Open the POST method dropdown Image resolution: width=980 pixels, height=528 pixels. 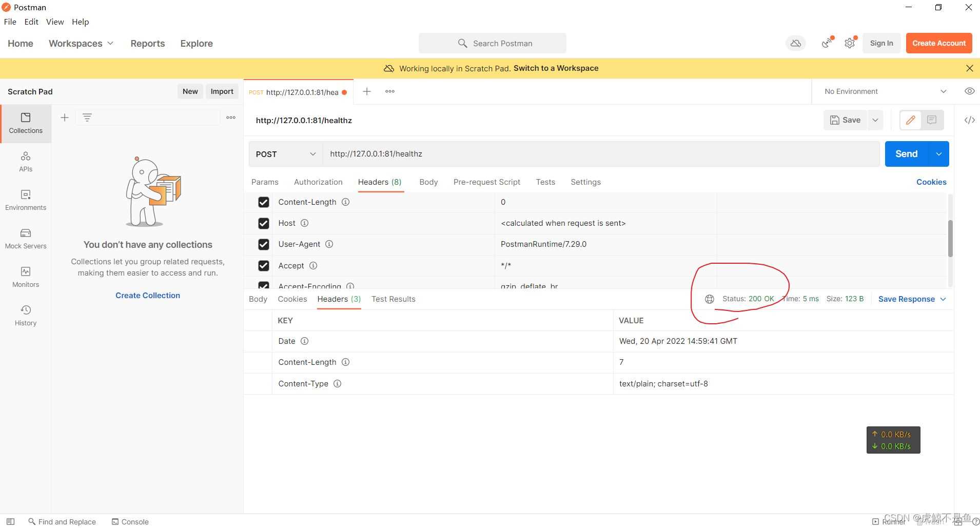[286, 154]
